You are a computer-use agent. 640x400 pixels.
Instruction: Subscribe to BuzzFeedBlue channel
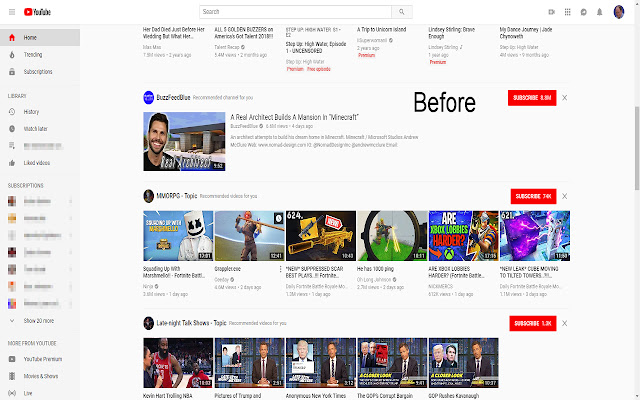point(531,97)
